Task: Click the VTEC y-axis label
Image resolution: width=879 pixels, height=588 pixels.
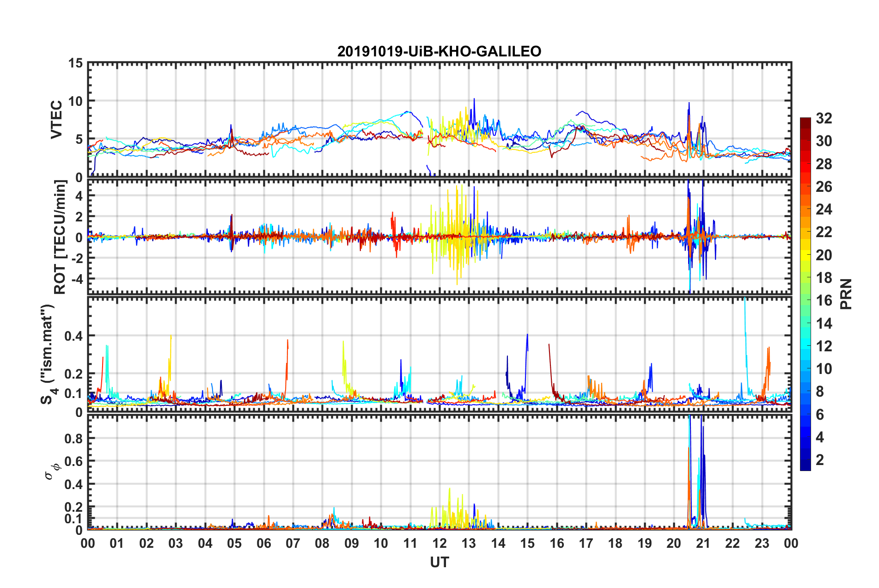Action: click(56, 120)
